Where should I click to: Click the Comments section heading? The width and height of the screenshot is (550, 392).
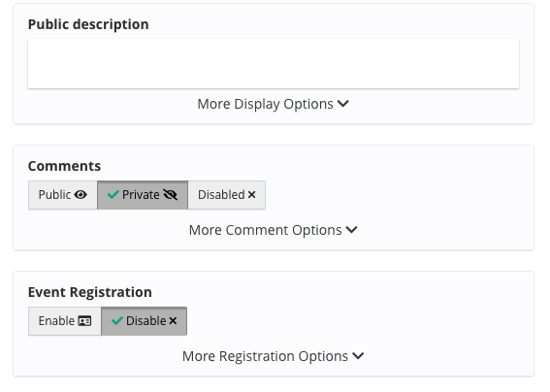[64, 166]
